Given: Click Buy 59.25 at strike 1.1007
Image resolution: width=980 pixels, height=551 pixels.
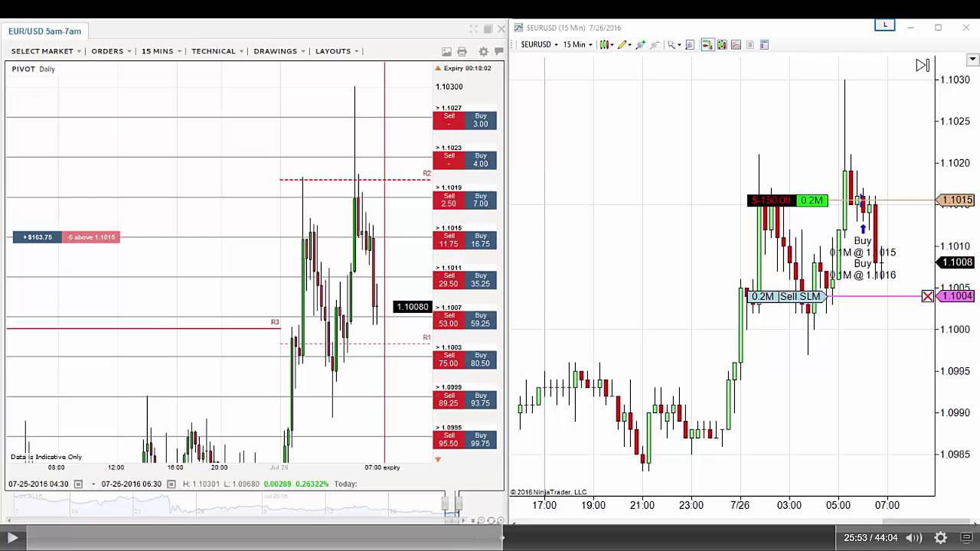Looking at the screenshot, I should (x=481, y=320).
